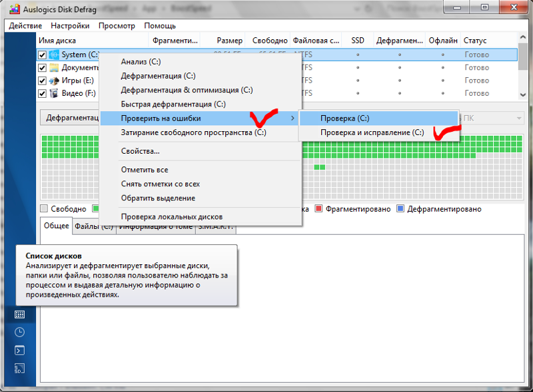Open the scheduler clock sidebar icon
533x392 pixels.
[20, 332]
